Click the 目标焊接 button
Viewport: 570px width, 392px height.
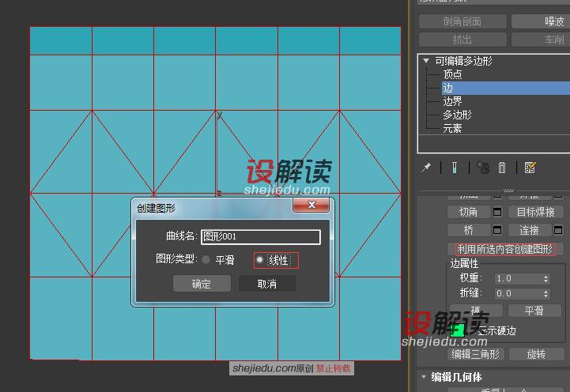tap(535, 212)
